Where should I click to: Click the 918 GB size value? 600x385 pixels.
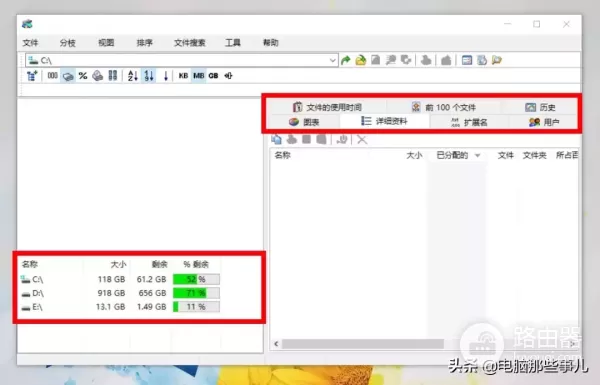point(111,293)
